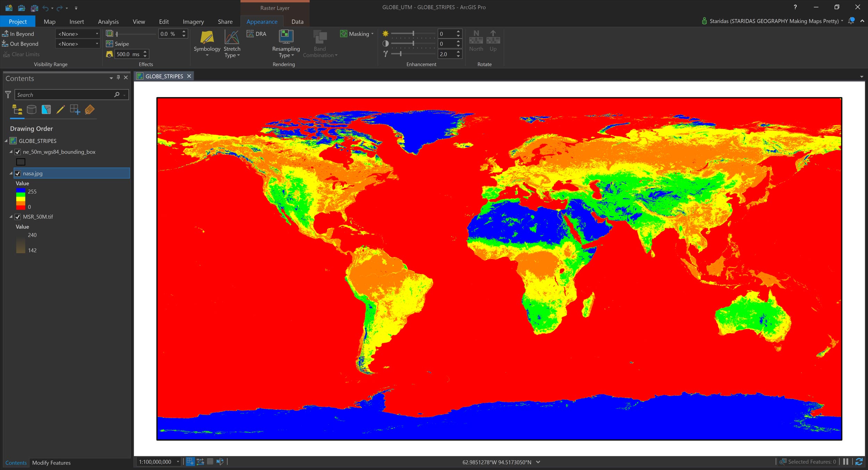Open the Masking dropdown

point(372,34)
